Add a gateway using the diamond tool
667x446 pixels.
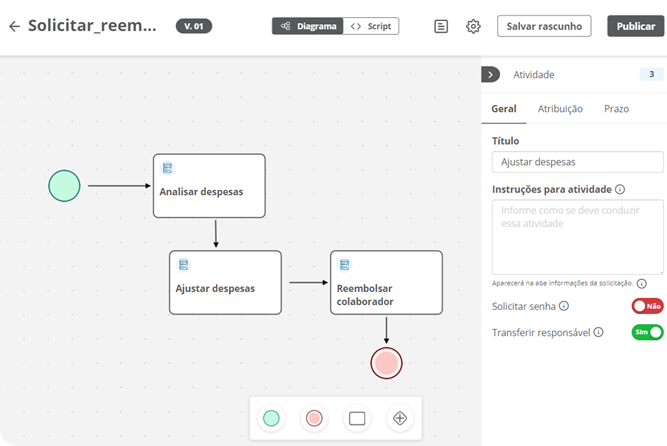coord(400,418)
